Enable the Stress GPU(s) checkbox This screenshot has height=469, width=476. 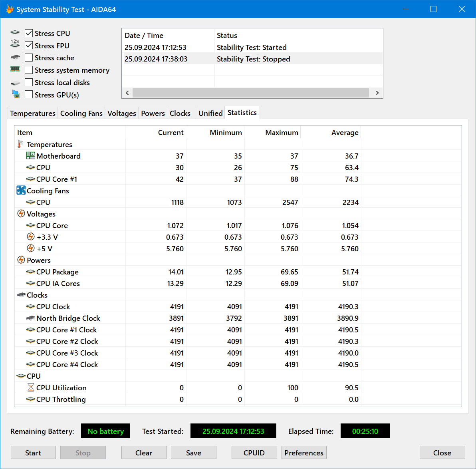(x=28, y=95)
